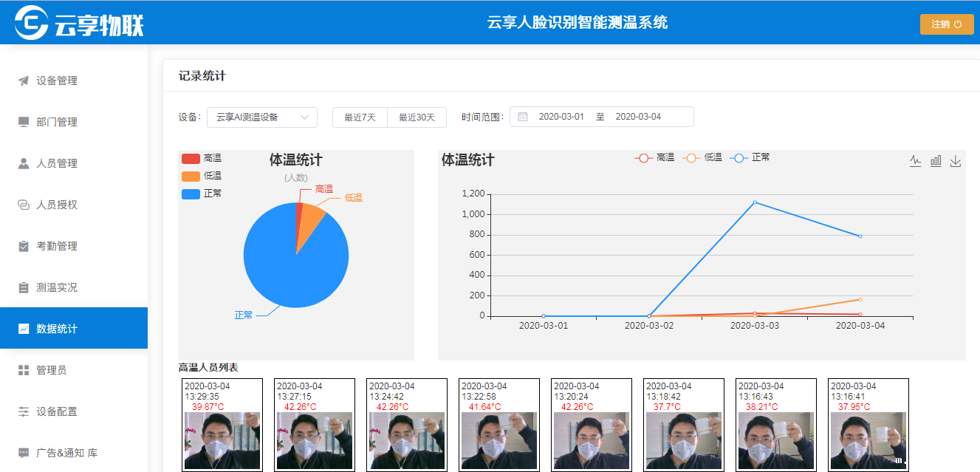Toggle 正常 series in line chart legend
980x472 pixels.
pos(750,157)
